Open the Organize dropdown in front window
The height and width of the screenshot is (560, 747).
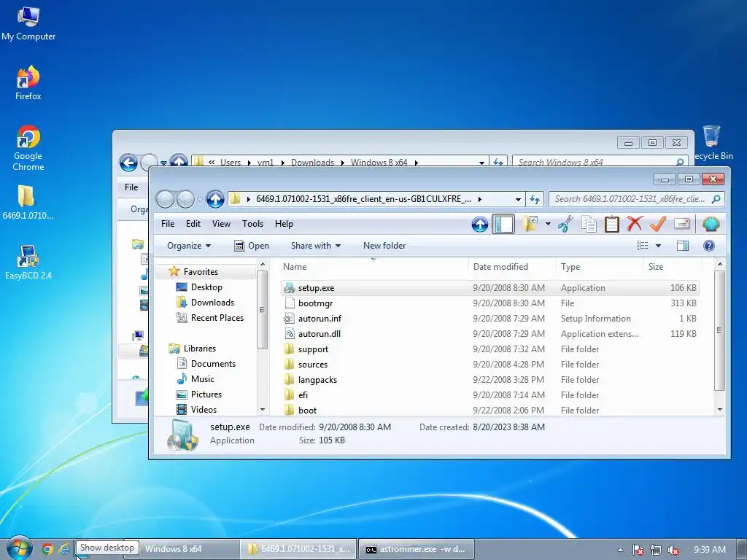point(189,246)
